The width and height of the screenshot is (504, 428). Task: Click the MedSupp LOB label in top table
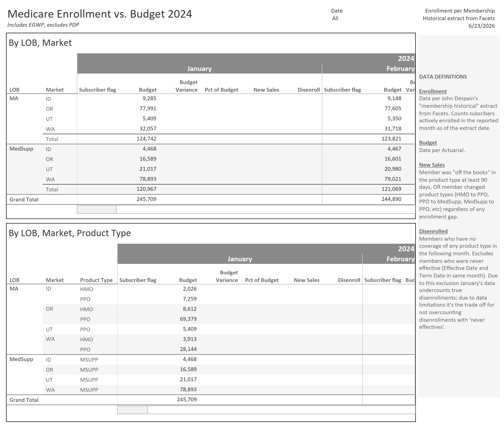click(21, 149)
